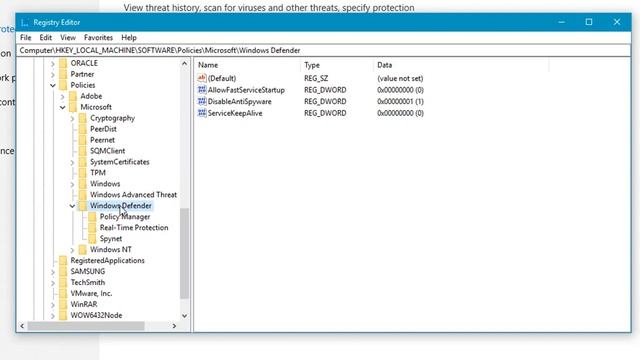
Task: Click the registry path address bar
Action: tap(324, 51)
